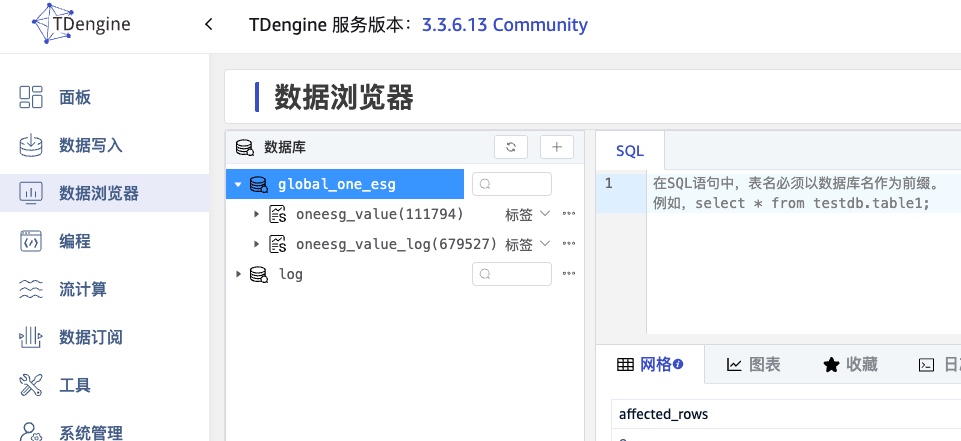Click the info icon beside 网格 tab

678,364
